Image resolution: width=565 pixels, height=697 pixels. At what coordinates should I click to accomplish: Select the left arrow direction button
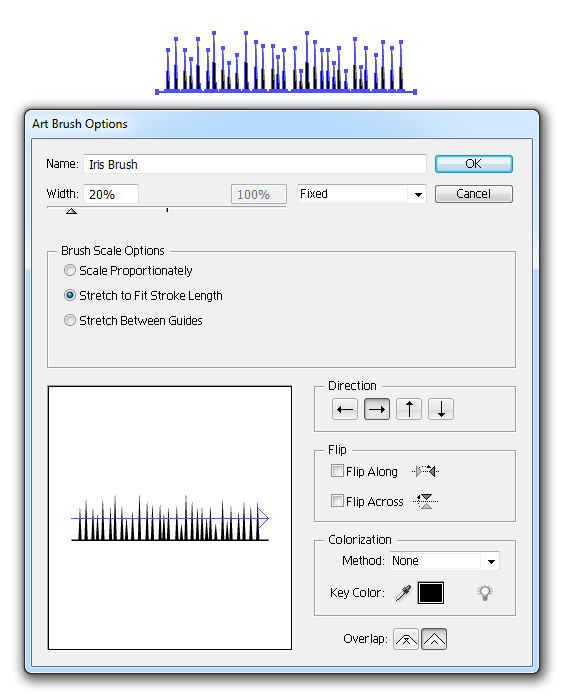(x=345, y=409)
